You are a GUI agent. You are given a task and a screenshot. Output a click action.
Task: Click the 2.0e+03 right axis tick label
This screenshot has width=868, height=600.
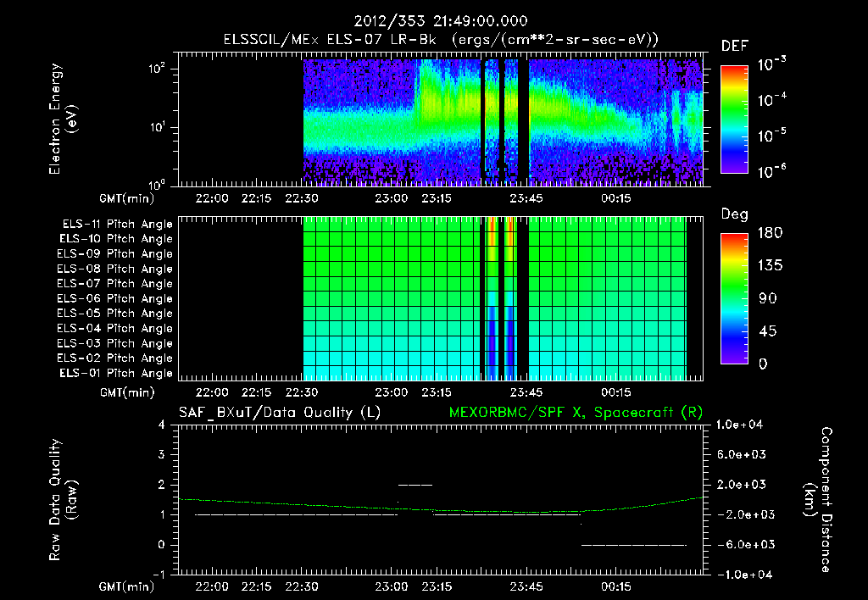coord(741,484)
